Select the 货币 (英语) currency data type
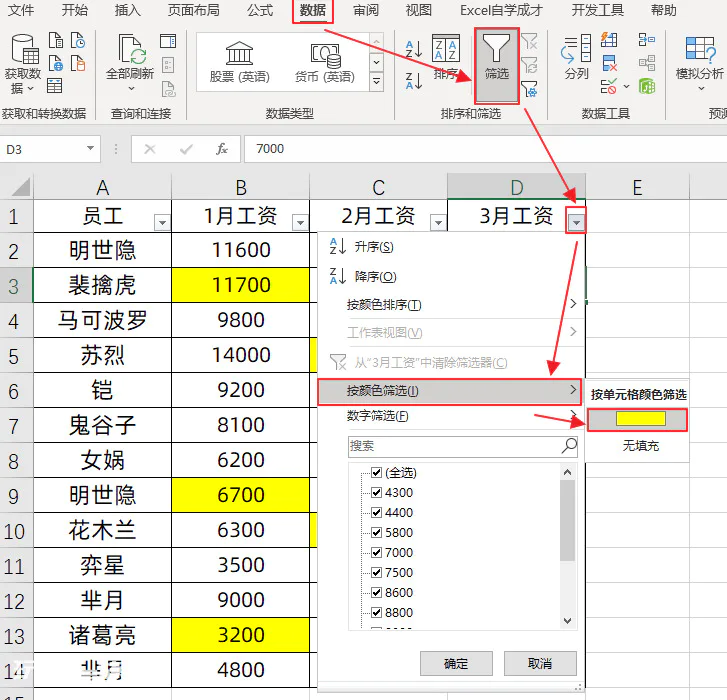The height and width of the screenshot is (700, 727). click(x=325, y=62)
